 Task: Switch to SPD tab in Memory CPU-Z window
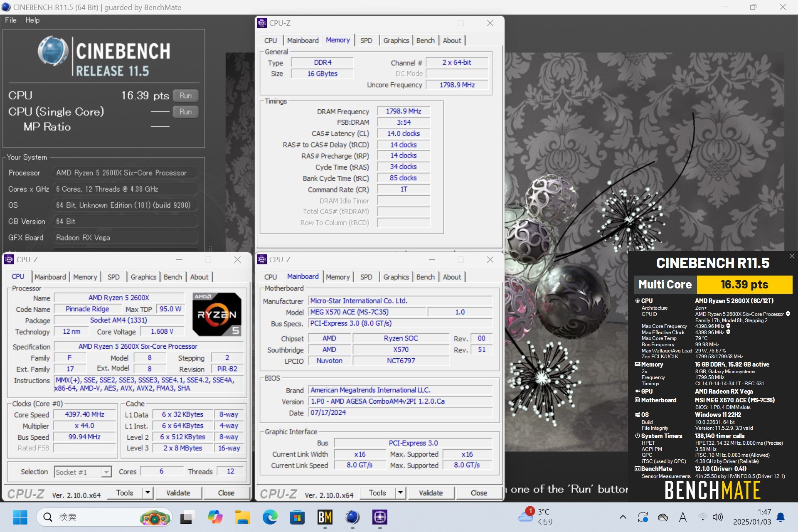(x=366, y=40)
